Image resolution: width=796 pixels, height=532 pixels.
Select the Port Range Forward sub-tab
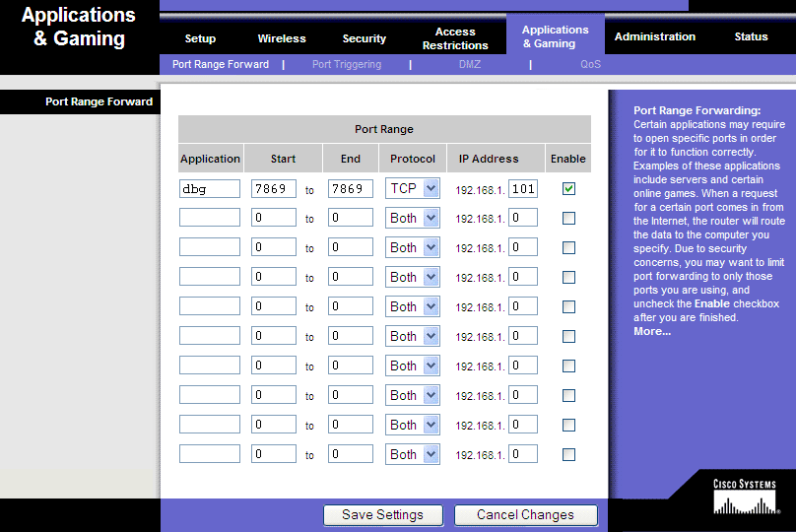[221, 64]
